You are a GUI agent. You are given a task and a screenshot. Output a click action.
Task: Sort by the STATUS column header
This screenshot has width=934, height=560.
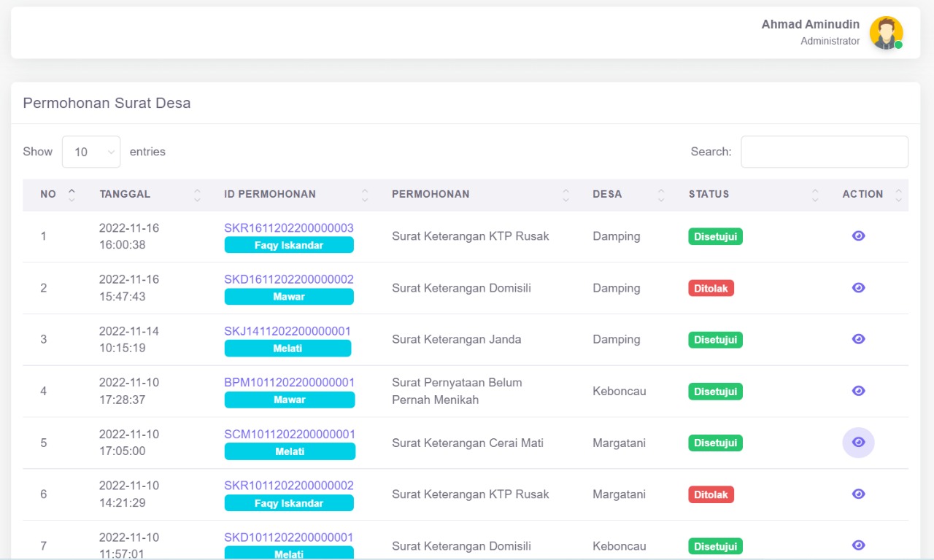tap(709, 195)
